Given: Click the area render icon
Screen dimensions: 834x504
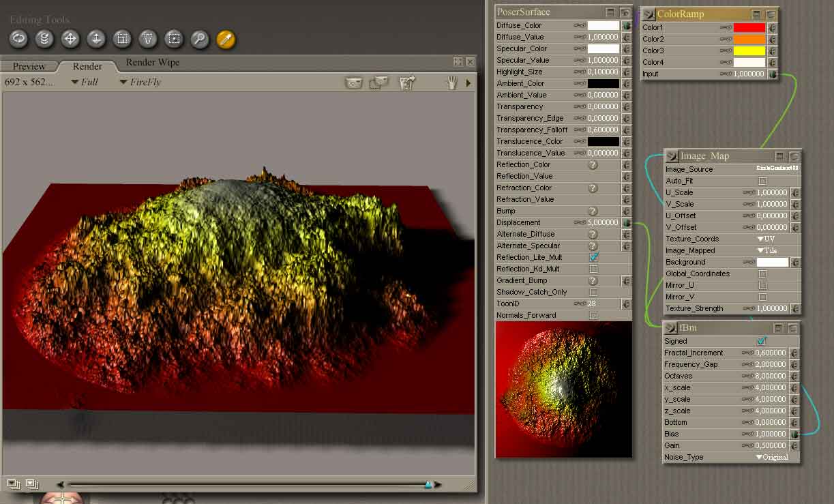Looking at the screenshot, I should (x=378, y=83).
